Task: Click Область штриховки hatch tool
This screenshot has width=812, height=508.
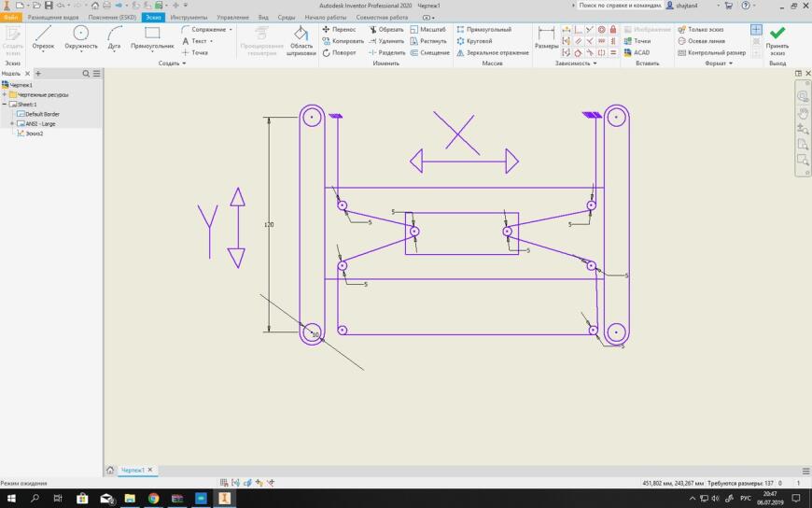Action: (x=301, y=40)
